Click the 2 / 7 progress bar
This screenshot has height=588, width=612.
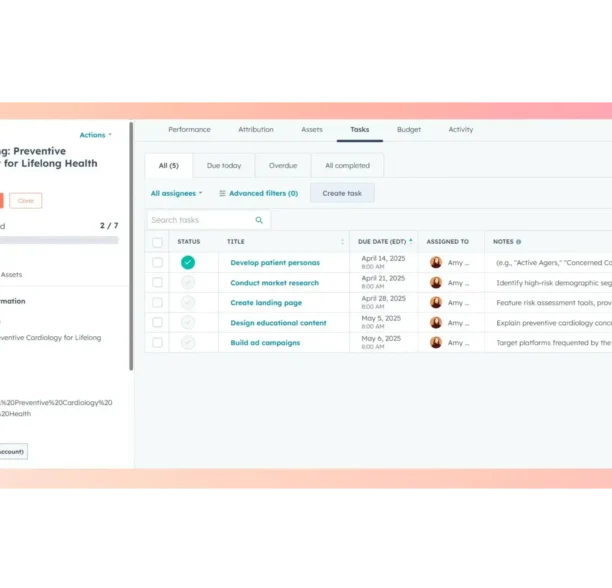59,240
